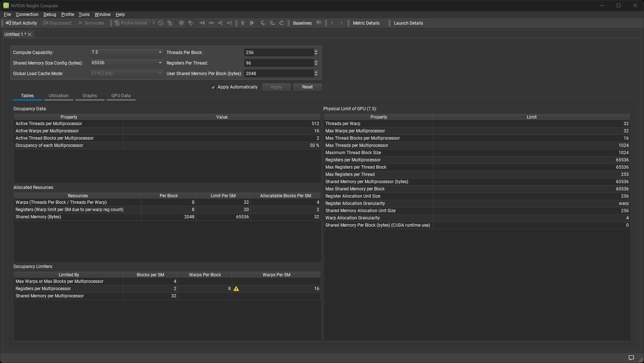Click the clear baselines icon next to Baselines

click(x=319, y=23)
